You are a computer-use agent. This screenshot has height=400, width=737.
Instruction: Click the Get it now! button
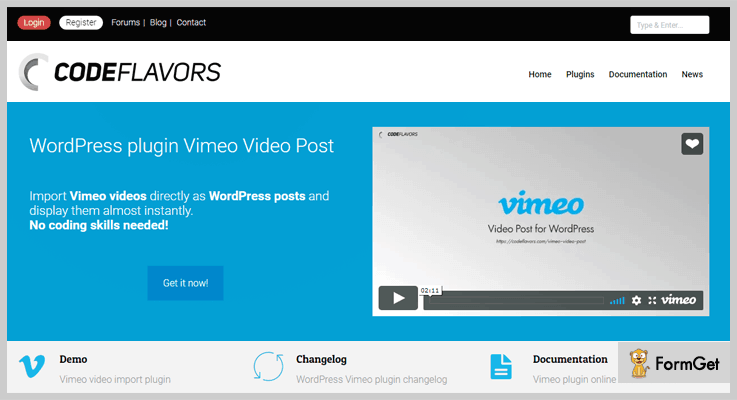185,283
